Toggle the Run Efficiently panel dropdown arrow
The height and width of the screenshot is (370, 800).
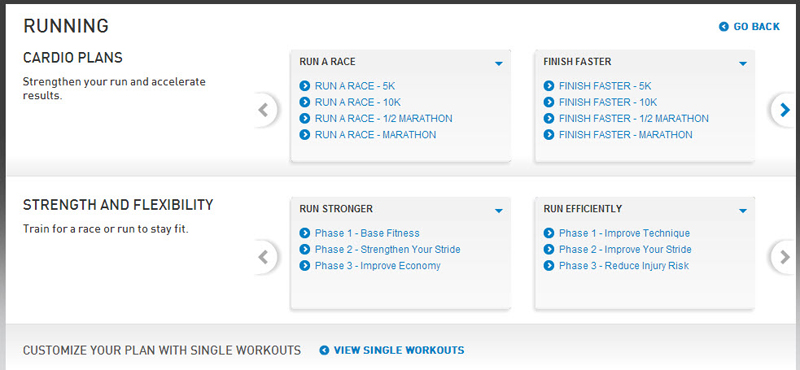click(743, 211)
